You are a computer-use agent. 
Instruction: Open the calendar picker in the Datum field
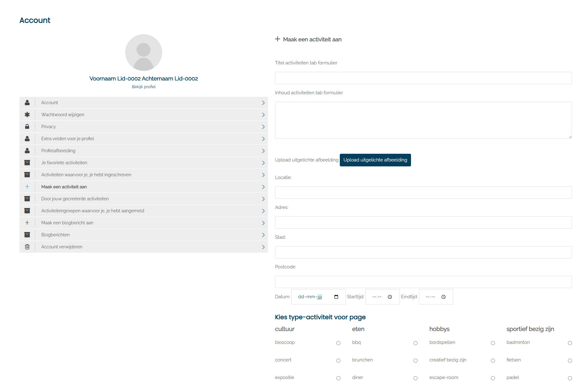point(336,297)
